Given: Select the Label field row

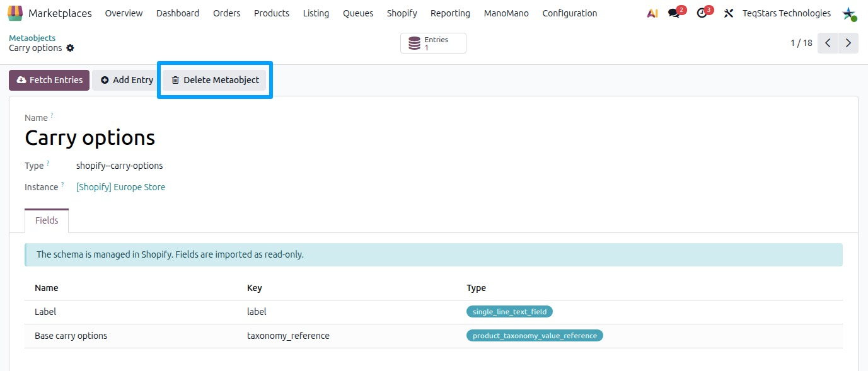Looking at the screenshot, I should coord(434,312).
